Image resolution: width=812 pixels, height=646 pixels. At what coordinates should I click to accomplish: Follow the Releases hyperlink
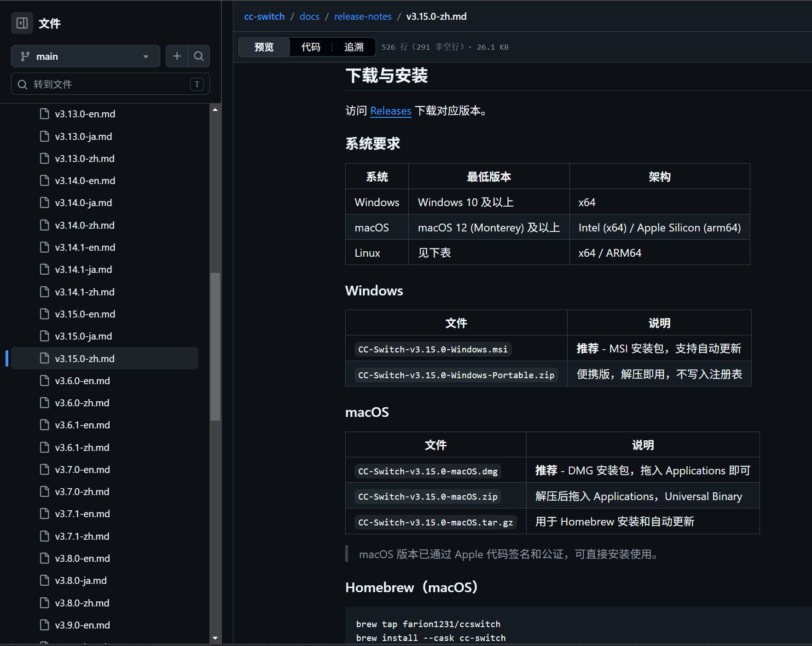(391, 111)
